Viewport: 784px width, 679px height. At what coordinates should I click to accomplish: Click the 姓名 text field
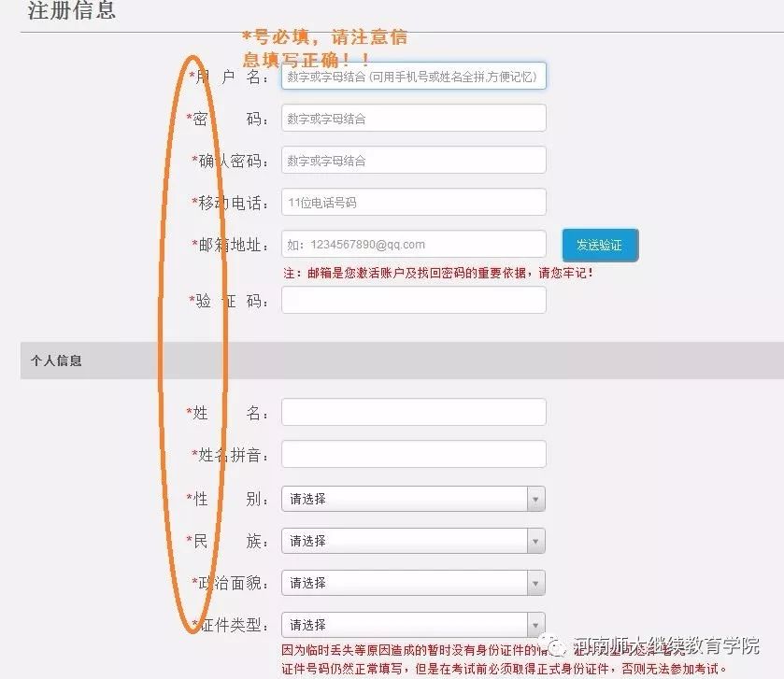[413, 413]
